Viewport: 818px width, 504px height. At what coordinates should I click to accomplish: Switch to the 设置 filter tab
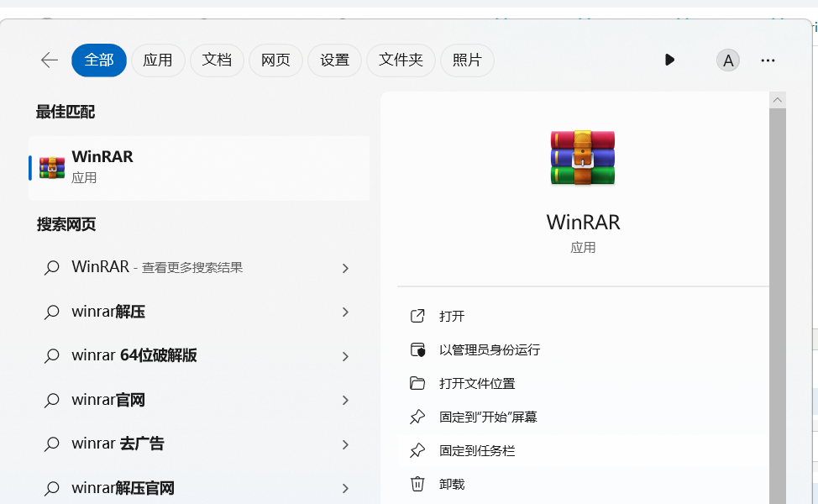(334, 60)
